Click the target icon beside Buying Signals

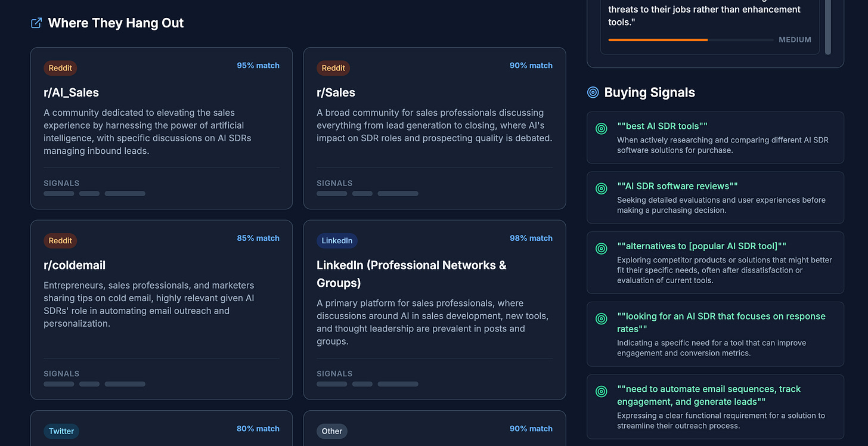click(x=593, y=92)
